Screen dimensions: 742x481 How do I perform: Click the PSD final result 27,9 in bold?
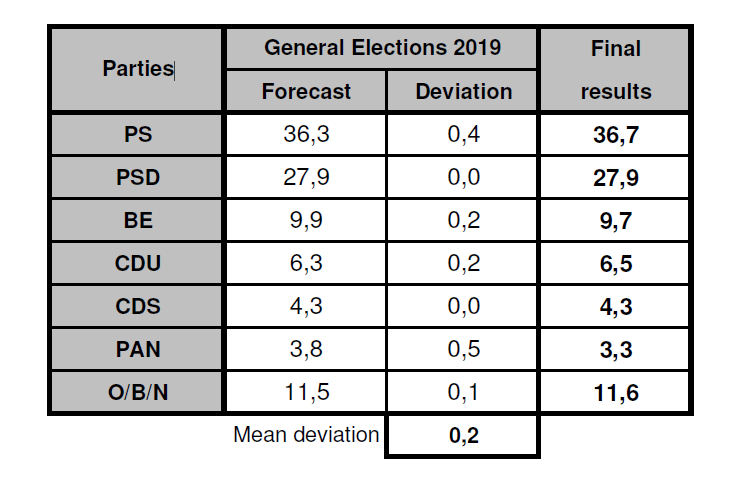coord(615,178)
